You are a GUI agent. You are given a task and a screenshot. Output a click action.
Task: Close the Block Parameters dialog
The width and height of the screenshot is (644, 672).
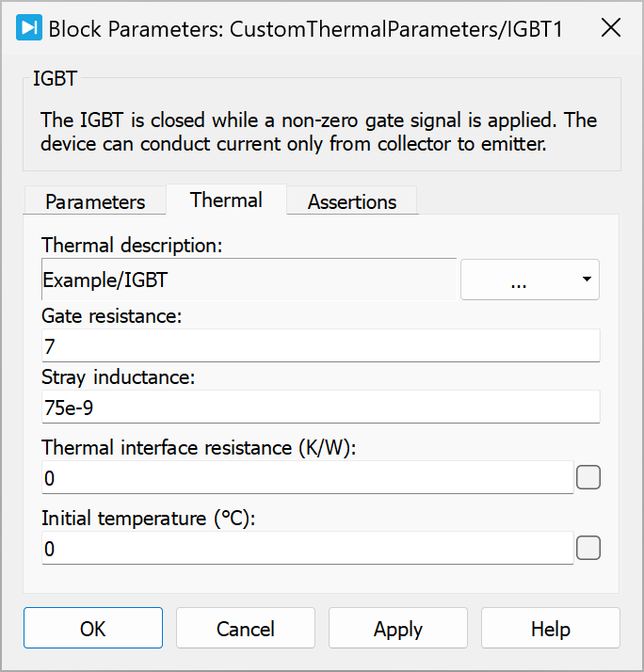[x=611, y=27]
